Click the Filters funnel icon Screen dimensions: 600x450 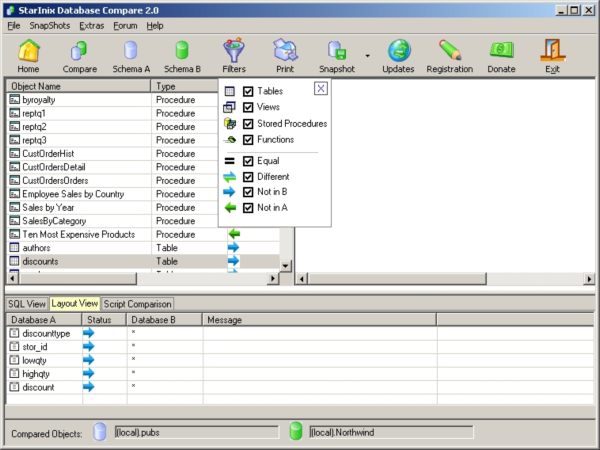pyautogui.click(x=233, y=51)
